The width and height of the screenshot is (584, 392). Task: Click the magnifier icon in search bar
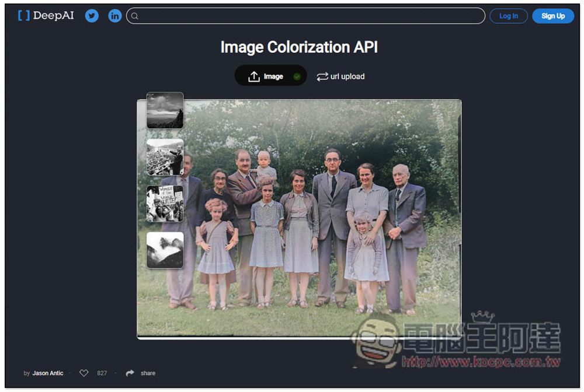point(135,16)
